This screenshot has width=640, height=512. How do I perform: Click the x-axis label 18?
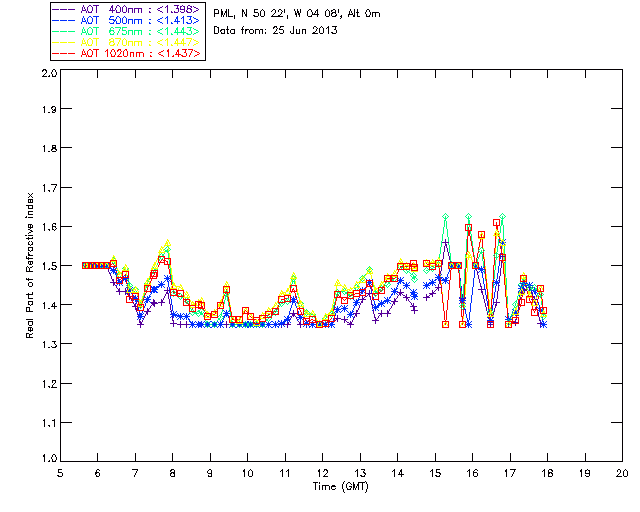click(x=547, y=473)
